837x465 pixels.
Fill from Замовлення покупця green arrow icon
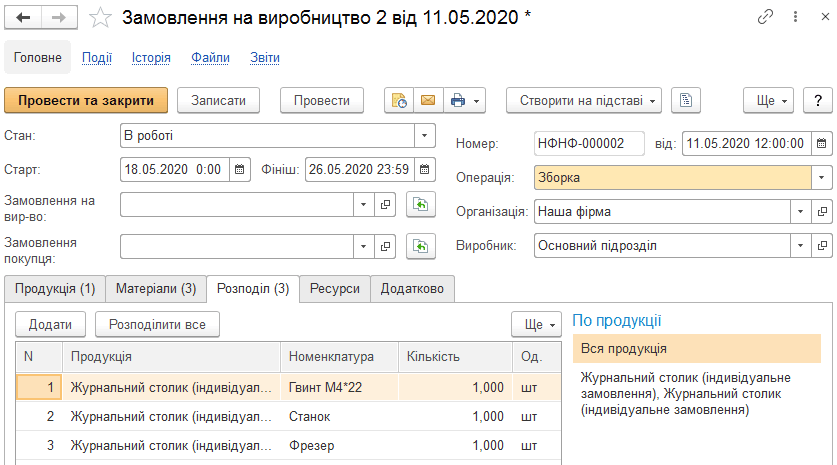[x=421, y=247]
